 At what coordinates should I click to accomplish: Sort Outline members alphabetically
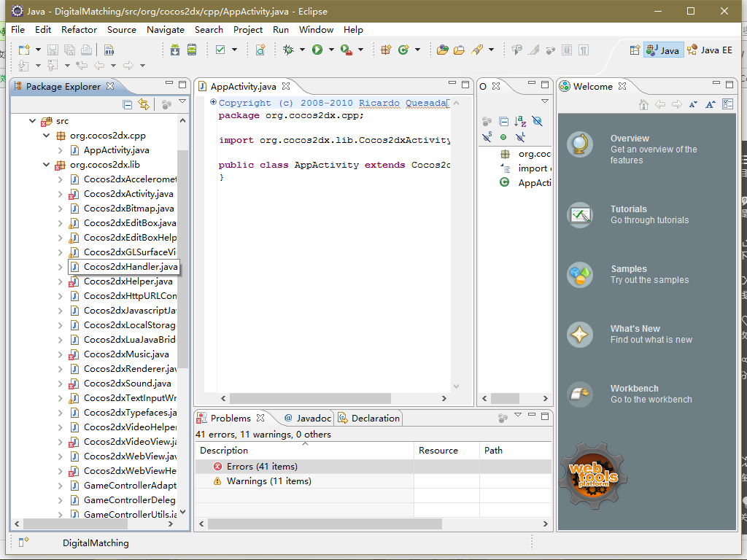click(x=520, y=121)
